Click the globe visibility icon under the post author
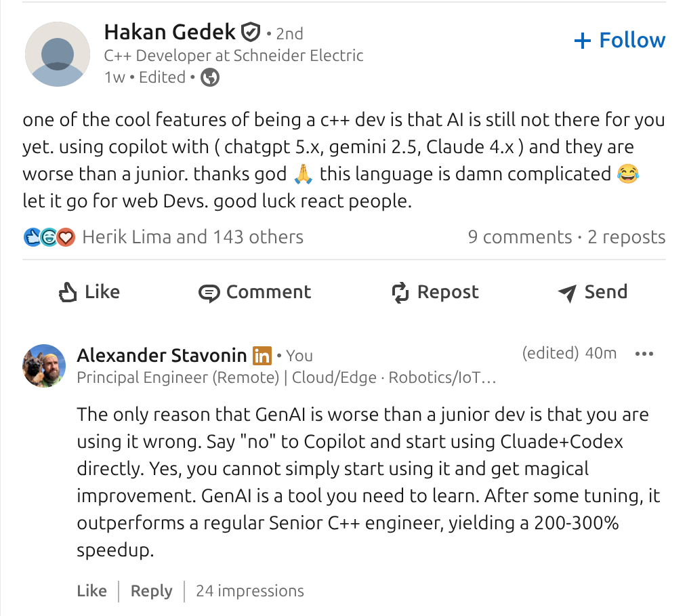The height and width of the screenshot is (616, 687). coord(211,78)
